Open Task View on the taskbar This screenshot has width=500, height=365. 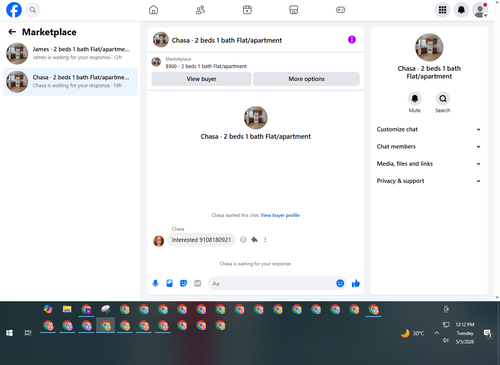pyautogui.click(x=28, y=333)
